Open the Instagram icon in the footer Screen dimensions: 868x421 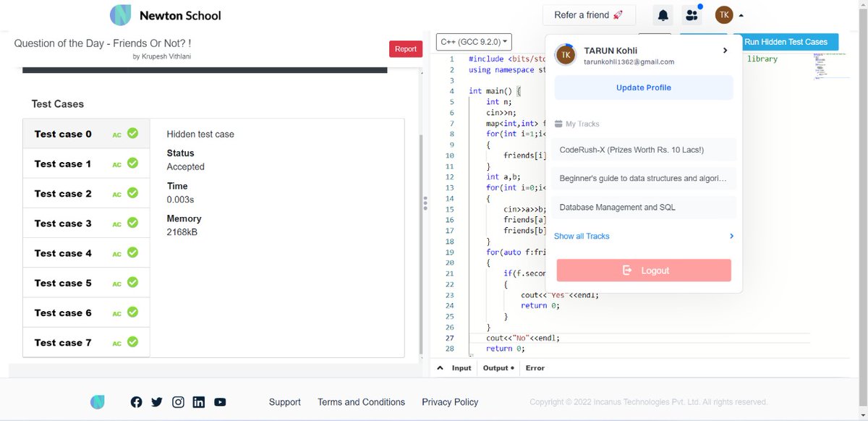pyautogui.click(x=178, y=401)
